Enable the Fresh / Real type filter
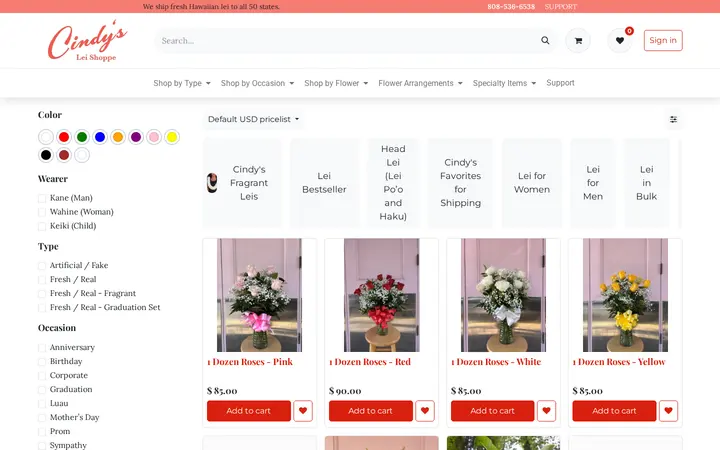This screenshot has height=450, width=720. (x=42, y=280)
